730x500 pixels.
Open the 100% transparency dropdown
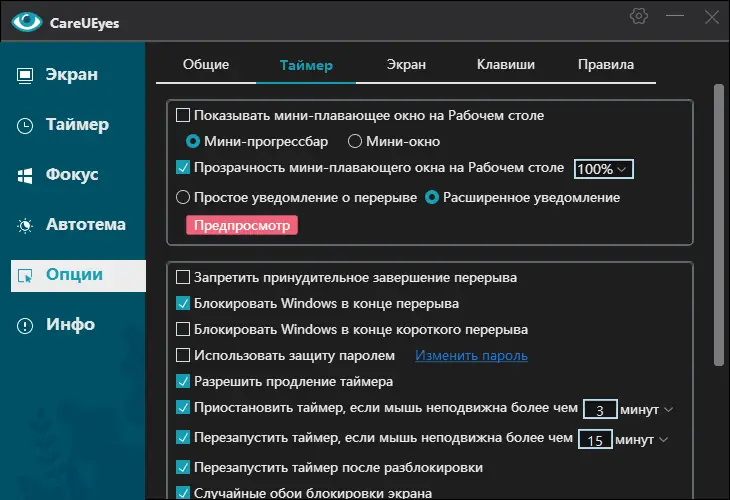click(603, 169)
